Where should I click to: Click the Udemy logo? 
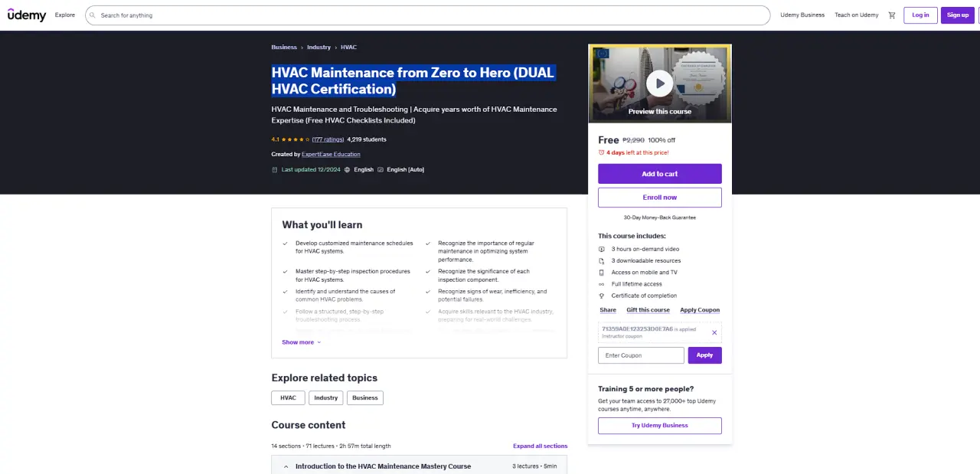27,15
